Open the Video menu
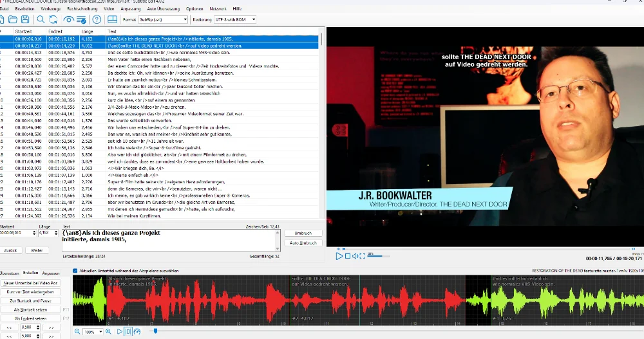This screenshot has width=644, height=339. click(109, 8)
